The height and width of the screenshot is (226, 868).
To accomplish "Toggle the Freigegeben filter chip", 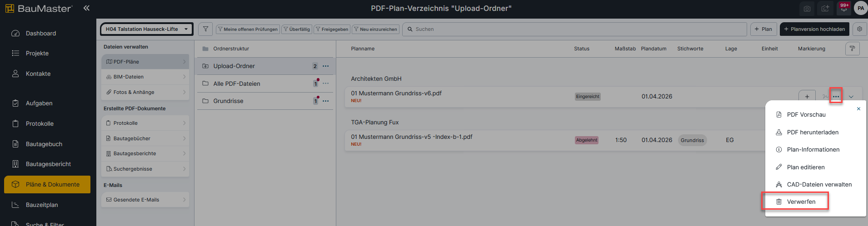I will click(x=332, y=29).
